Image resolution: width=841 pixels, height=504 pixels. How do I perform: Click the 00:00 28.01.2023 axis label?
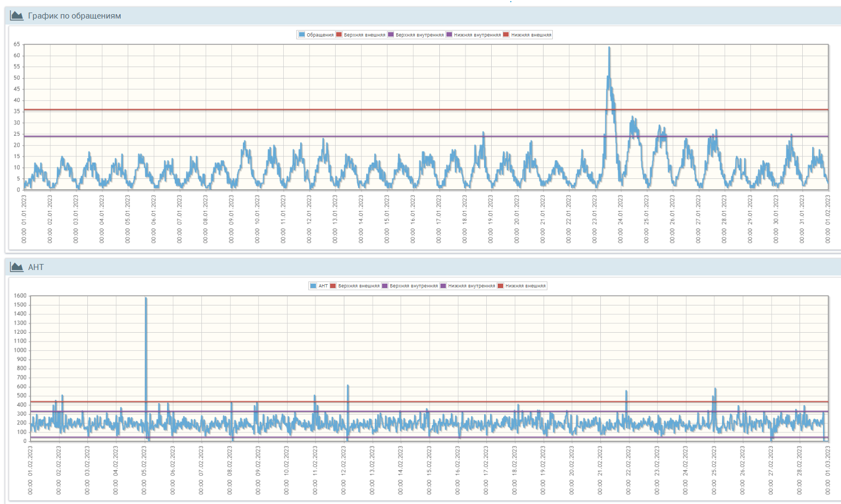click(x=724, y=219)
